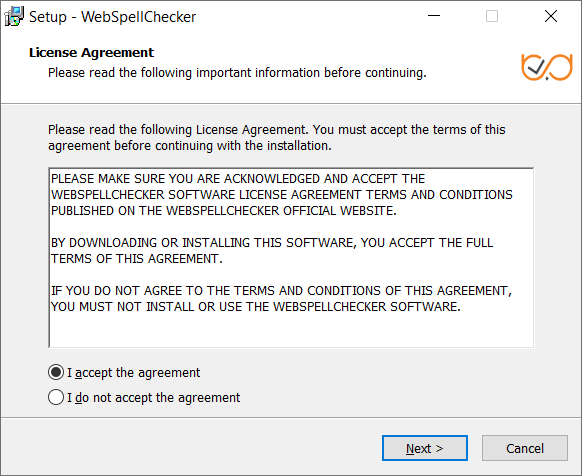Close the WebSpellChecker Setup window
582x476 pixels.
(551, 16)
